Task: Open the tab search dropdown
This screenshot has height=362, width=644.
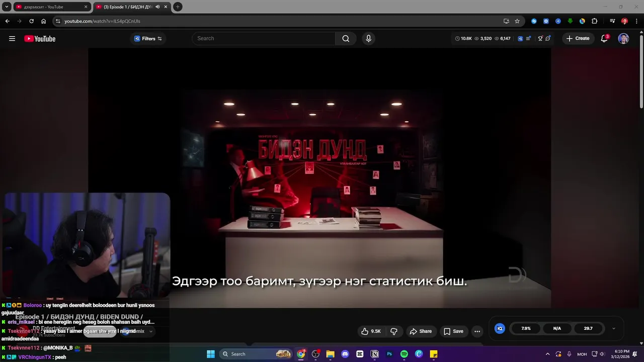Action: (7, 7)
